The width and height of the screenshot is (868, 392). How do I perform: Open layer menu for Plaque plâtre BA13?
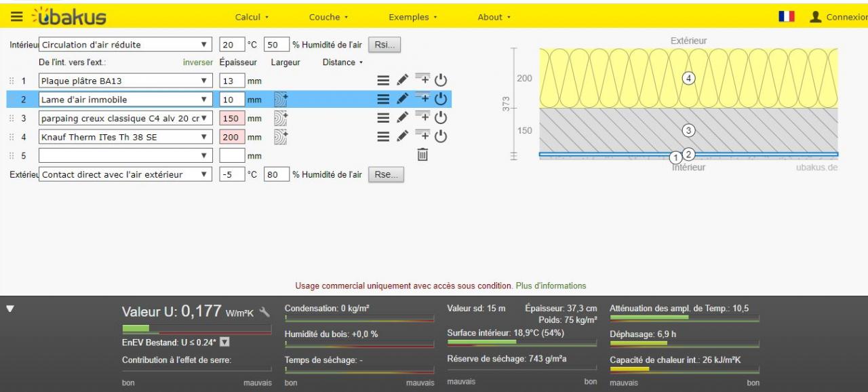[x=383, y=81]
